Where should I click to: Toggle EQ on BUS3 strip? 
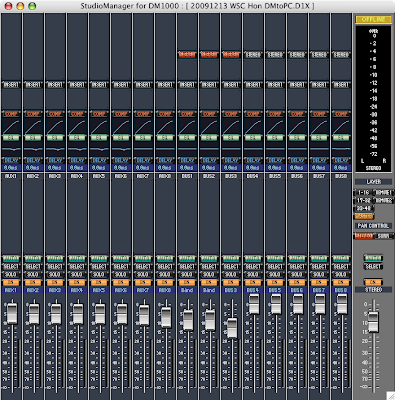(231, 138)
